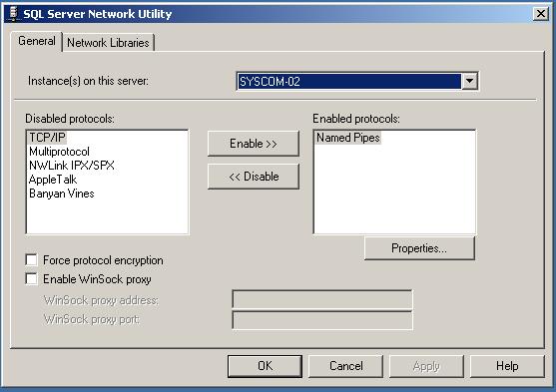
Task: Click the WinSock proxy address field
Action: tap(322, 300)
